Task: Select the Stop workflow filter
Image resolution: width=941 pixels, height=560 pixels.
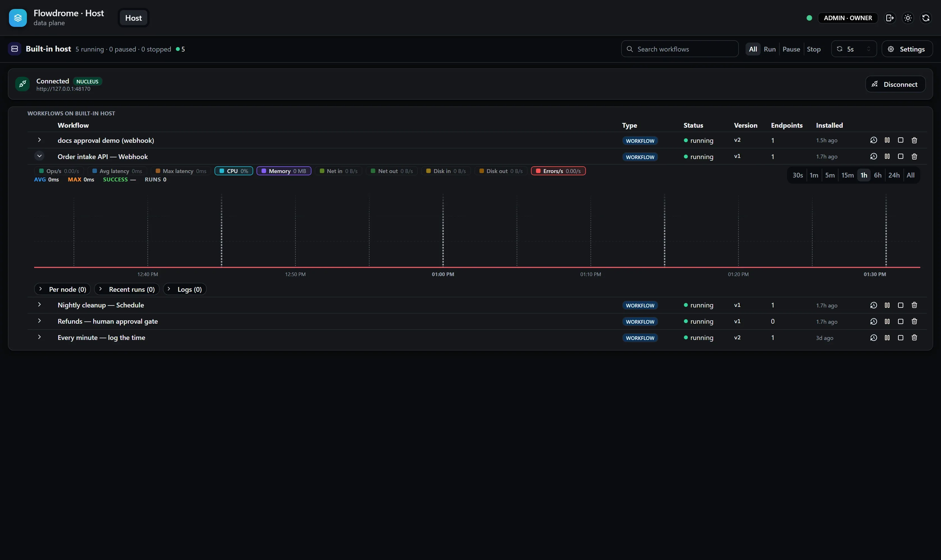Action: 813,49
